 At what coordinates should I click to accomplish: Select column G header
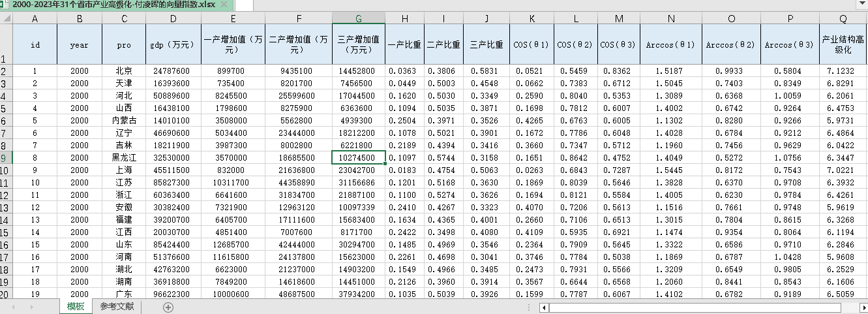point(359,19)
